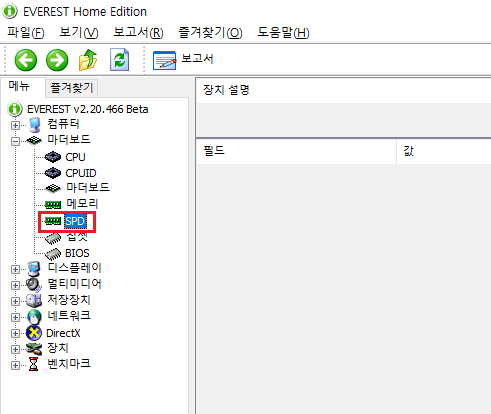Select the 디스플레이 tree label

[x=74, y=268]
